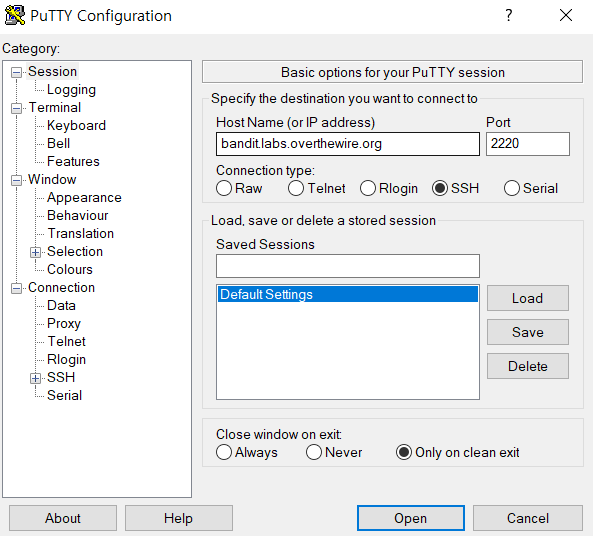Image resolution: width=593 pixels, height=536 pixels.
Task: Open the Translation settings category
Action: (81, 233)
